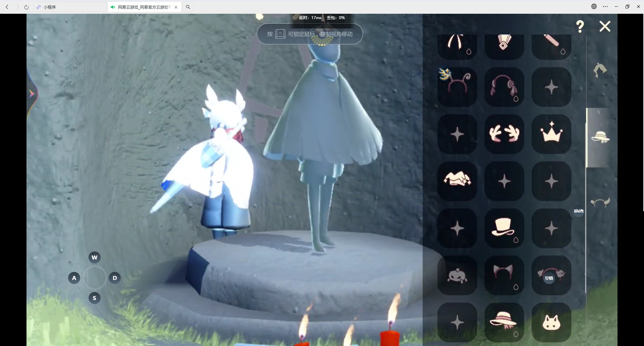This screenshot has width=644, height=346.
Task: Open the browser more options menu
Action: 605,7
